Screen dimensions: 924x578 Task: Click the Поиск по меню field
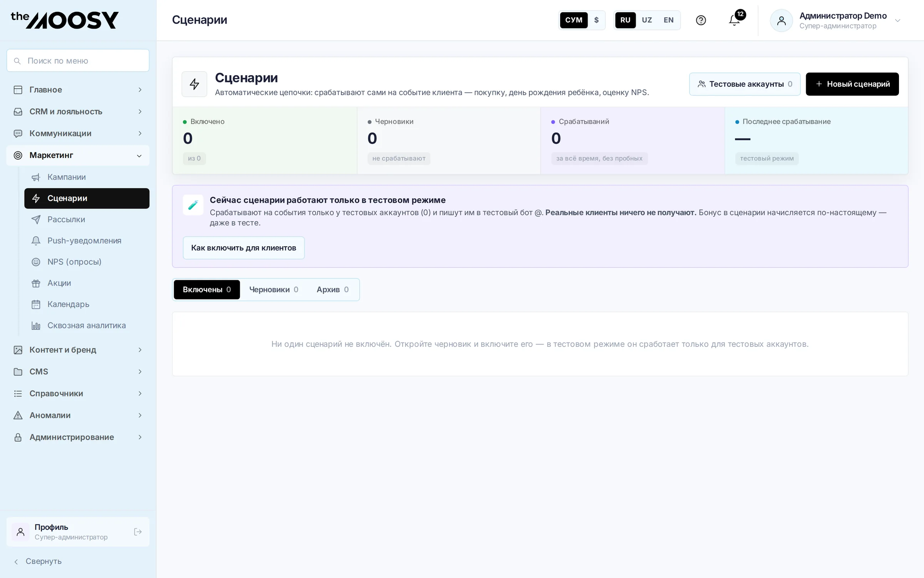[78, 60]
